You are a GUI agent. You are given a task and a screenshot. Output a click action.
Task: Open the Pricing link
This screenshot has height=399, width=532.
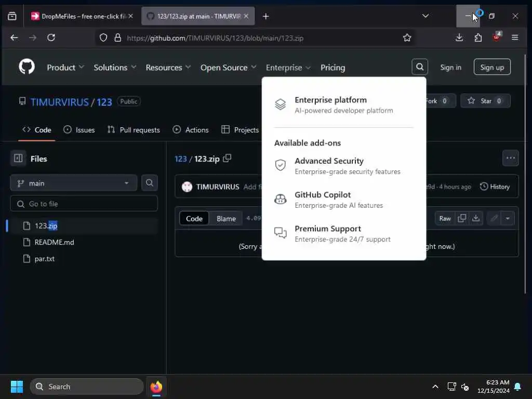click(x=332, y=68)
